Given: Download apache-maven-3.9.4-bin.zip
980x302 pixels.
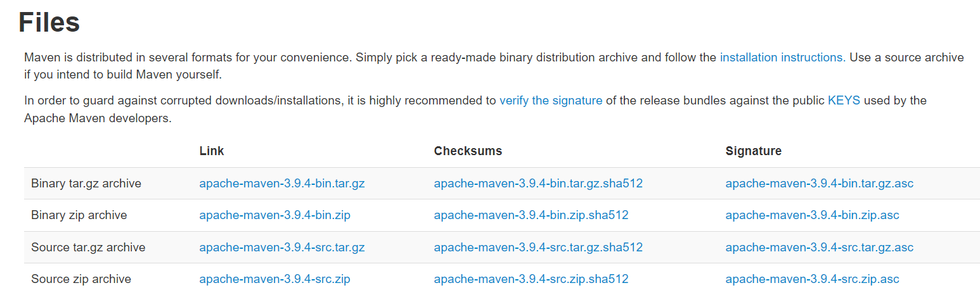Looking at the screenshot, I should pos(274,215).
